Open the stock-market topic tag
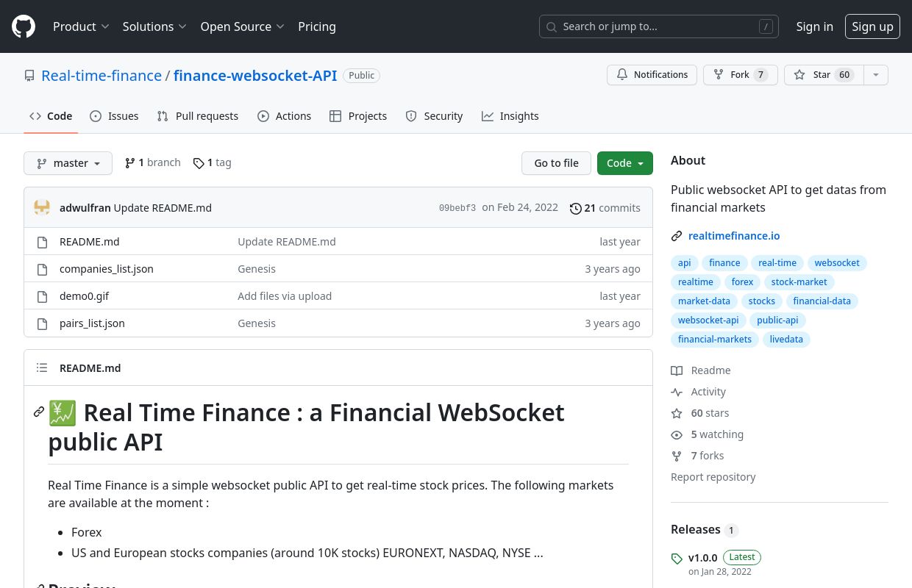The height and width of the screenshot is (588, 912). [799, 282]
